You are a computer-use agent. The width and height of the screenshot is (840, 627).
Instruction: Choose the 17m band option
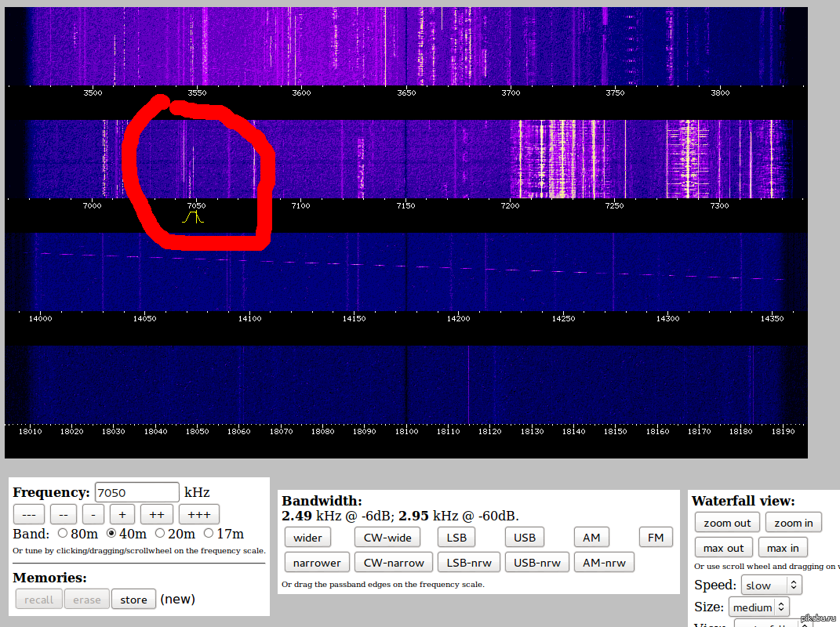tap(209, 534)
